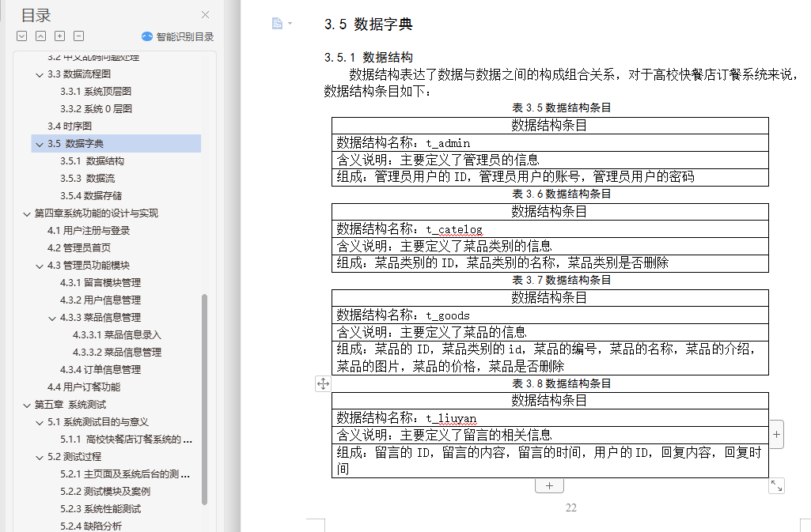The height and width of the screenshot is (532, 811).
Task: Collapse 5.1 系统测试目的与意义 node
Action: (40, 422)
